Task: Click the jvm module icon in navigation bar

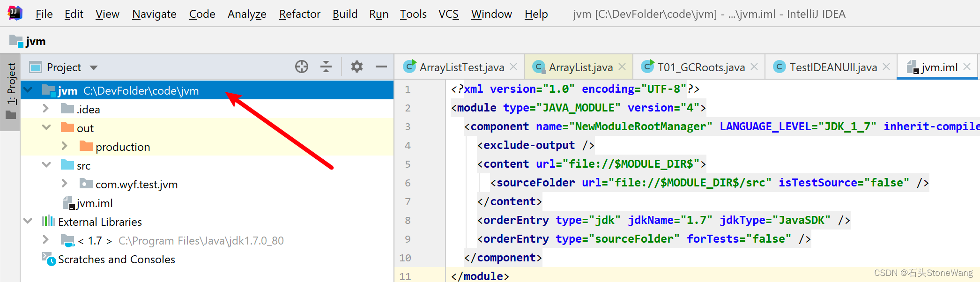Action: [16, 41]
